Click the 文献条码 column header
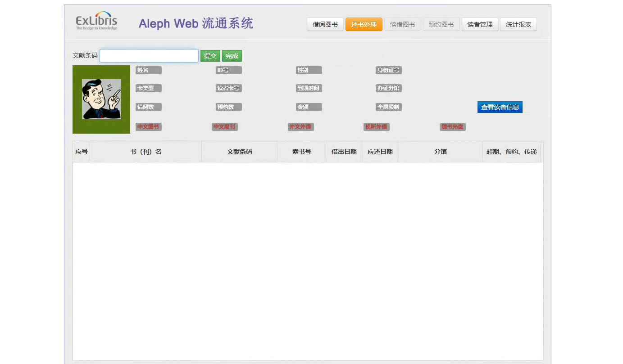Image resolution: width=623 pixels, height=364 pixels. 240,152
